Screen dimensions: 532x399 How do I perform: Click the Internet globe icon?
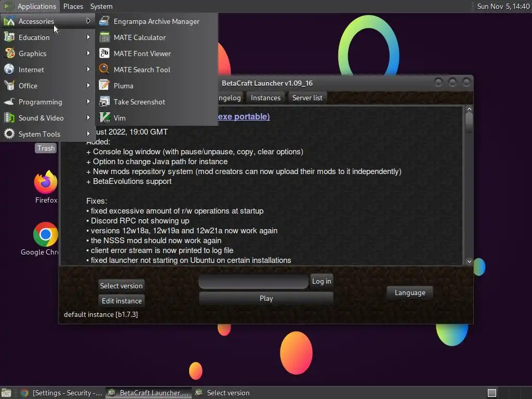[9, 69]
